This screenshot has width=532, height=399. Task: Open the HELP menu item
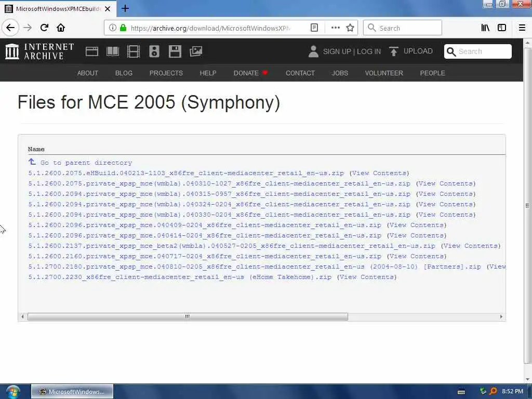pos(208,73)
